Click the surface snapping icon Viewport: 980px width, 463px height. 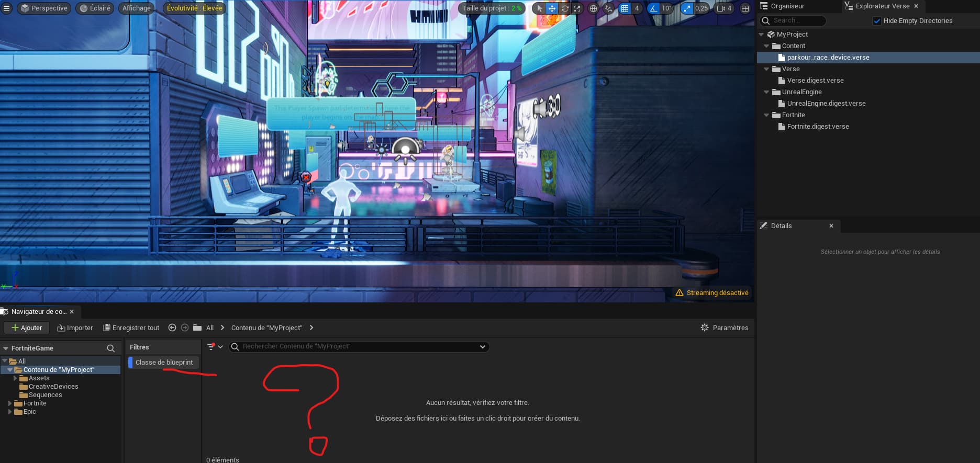pyautogui.click(x=608, y=8)
